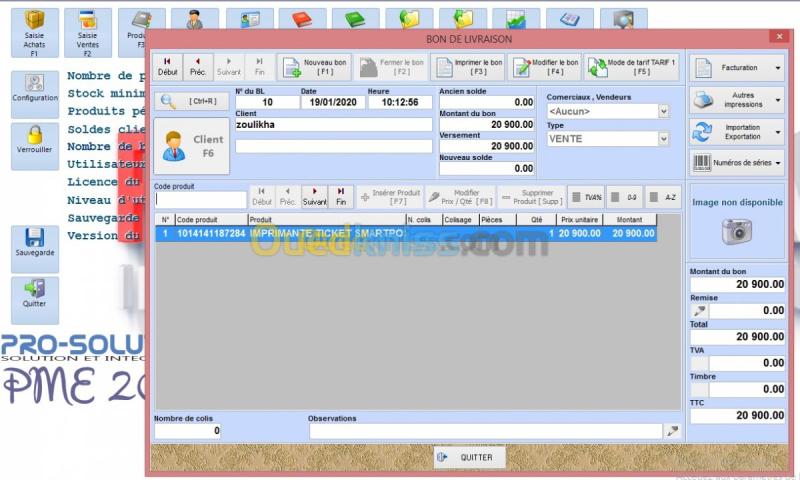800x480 pixels.
Task: Click the Remise edit tool icon
Action: 699,311
